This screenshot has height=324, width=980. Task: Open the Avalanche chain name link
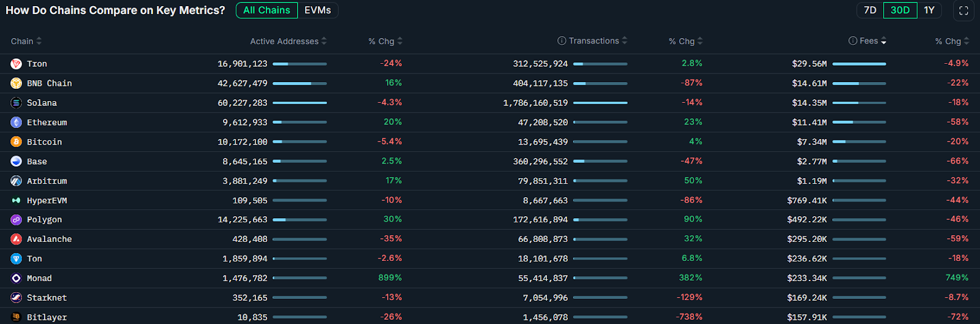coord(49,239)
